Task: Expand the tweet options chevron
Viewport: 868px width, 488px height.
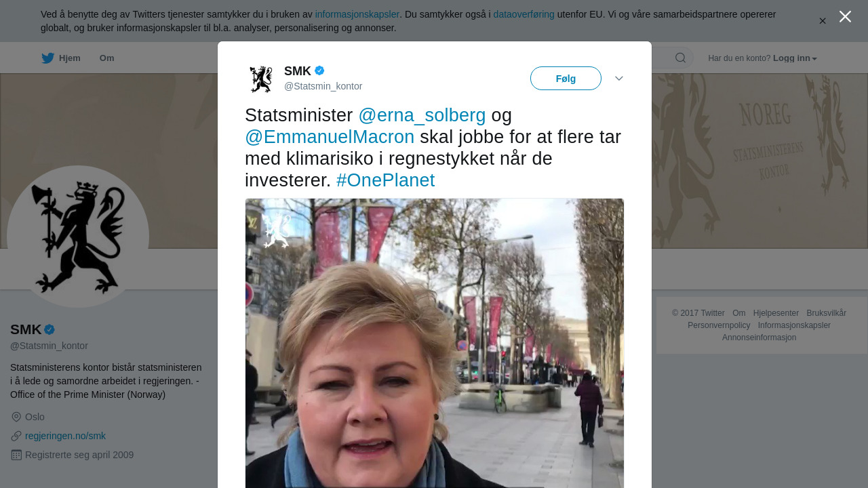Action: 619,79
